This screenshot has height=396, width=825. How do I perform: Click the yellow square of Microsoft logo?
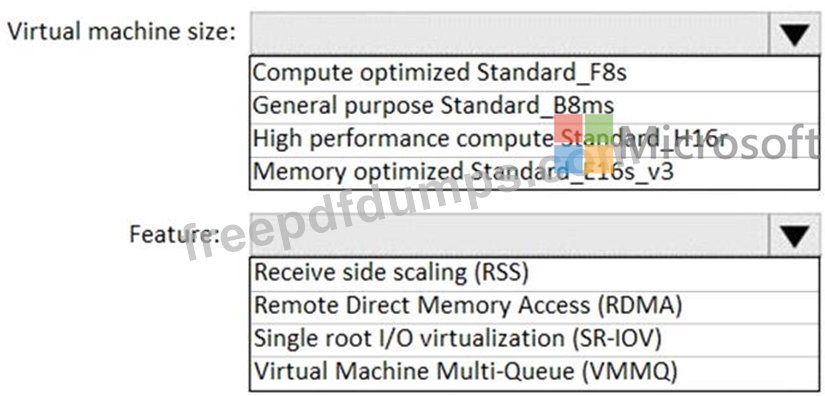[599, 159]
